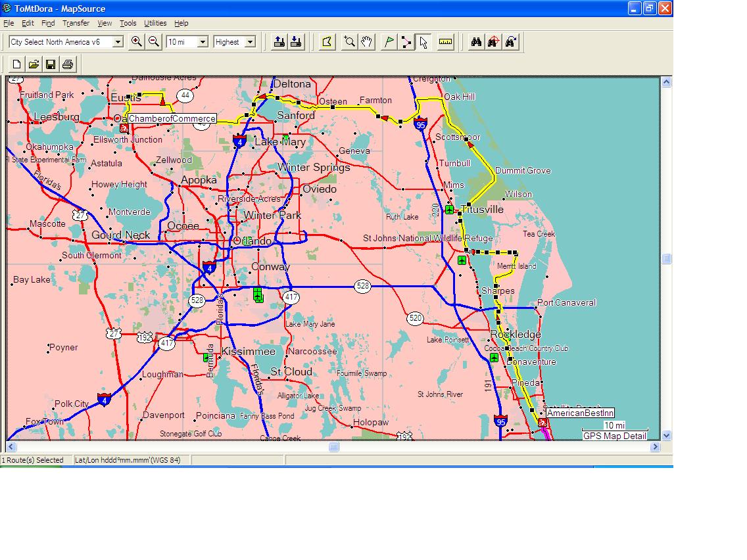Select the Route tool
Image resolution: width=747 pixels, height=560 pixels.
coord(406,42)
